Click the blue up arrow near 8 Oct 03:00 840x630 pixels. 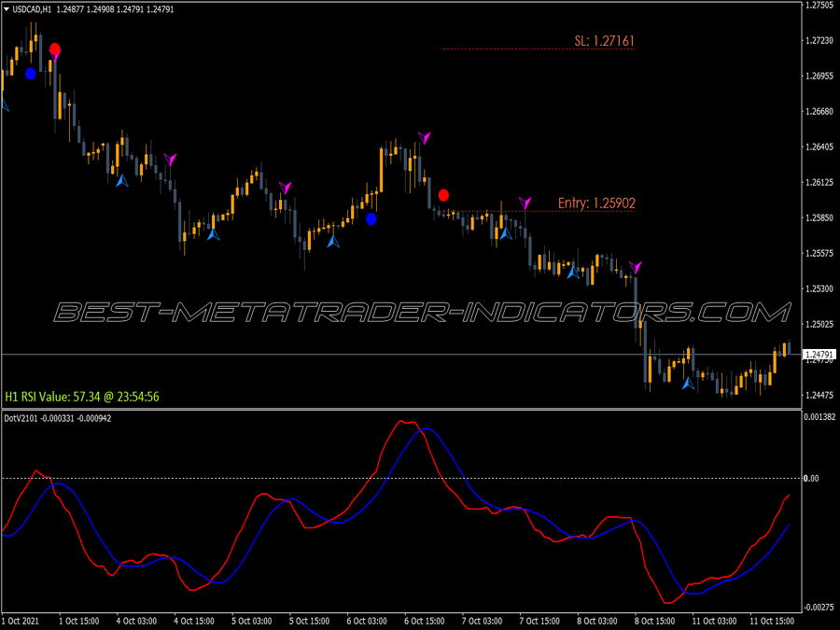click(573, 273)
